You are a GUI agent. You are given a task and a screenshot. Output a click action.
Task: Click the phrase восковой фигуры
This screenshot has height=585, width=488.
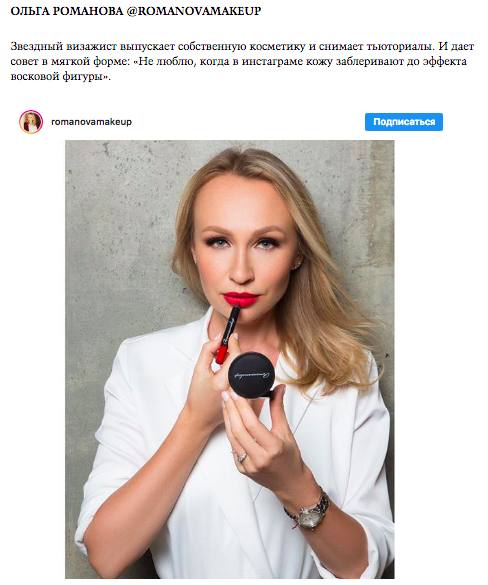[56, 76]
